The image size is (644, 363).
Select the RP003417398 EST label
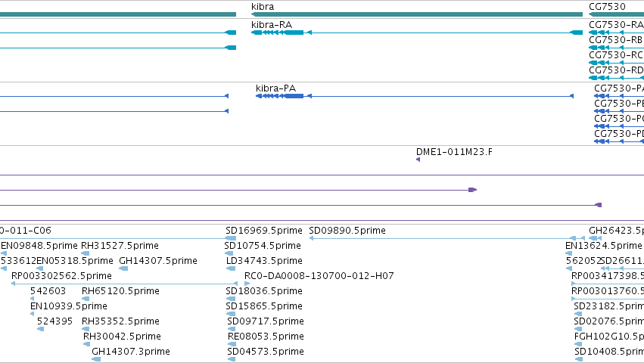pyautogui.click(x=608, y=276)
